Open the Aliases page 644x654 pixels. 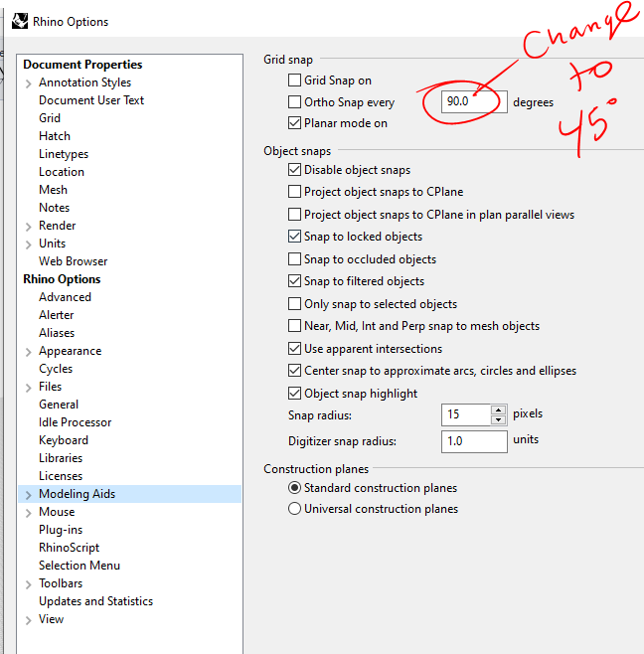(x=57, y=333)
